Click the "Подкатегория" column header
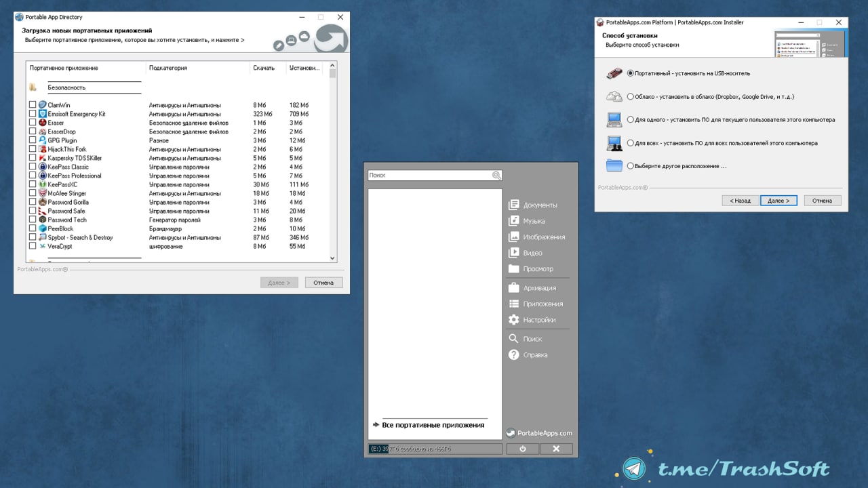This screenshot has height=488, width=868. pyautogui.click(x=198, y=68)
